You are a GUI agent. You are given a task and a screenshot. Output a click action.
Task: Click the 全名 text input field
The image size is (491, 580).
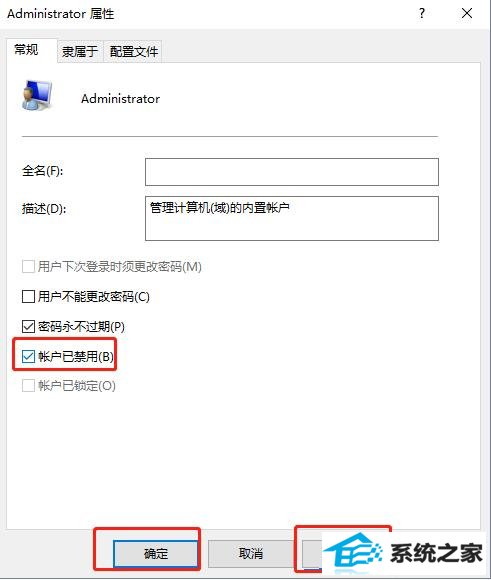tap(292, 172)
